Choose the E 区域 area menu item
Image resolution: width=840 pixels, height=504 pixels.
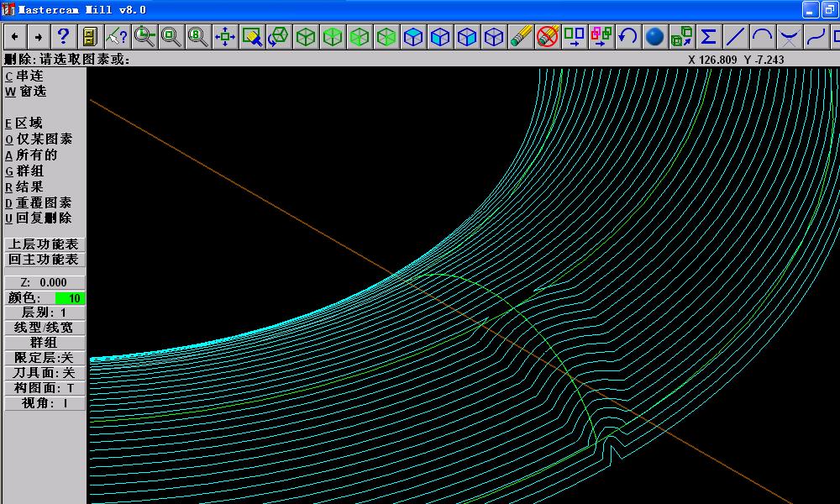pos(24,123)
